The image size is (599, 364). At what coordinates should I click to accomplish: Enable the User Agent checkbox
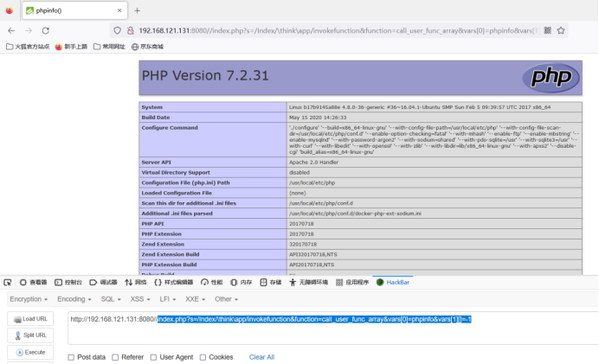[153, 357]
